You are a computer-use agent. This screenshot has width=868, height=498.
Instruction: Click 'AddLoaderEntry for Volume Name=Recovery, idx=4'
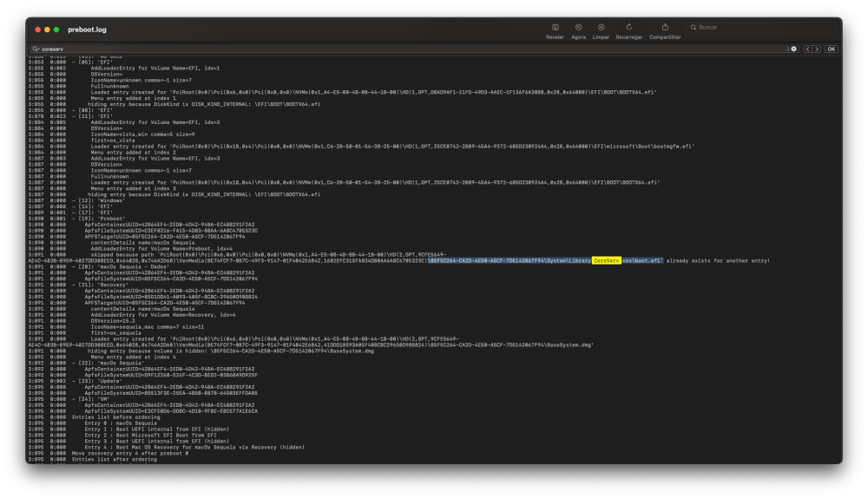[163, 315]
